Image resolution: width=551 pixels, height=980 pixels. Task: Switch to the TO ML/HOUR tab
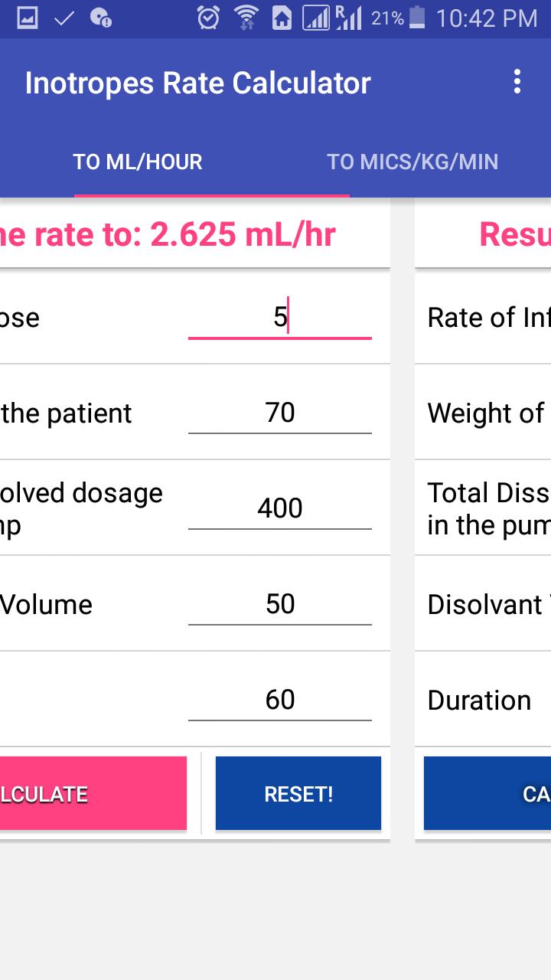(138, 162)
